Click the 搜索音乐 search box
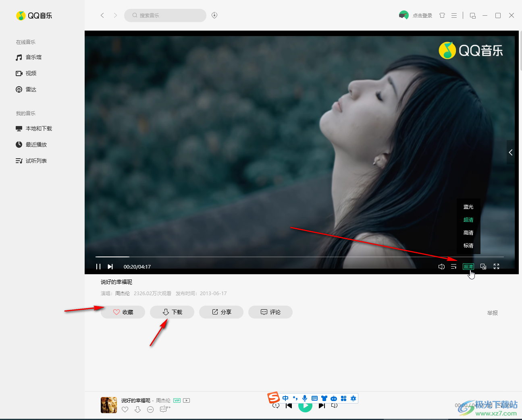Image resolution: width=522 pixels, height=420 pixels. pyautogui.click(x=165, y=15)
